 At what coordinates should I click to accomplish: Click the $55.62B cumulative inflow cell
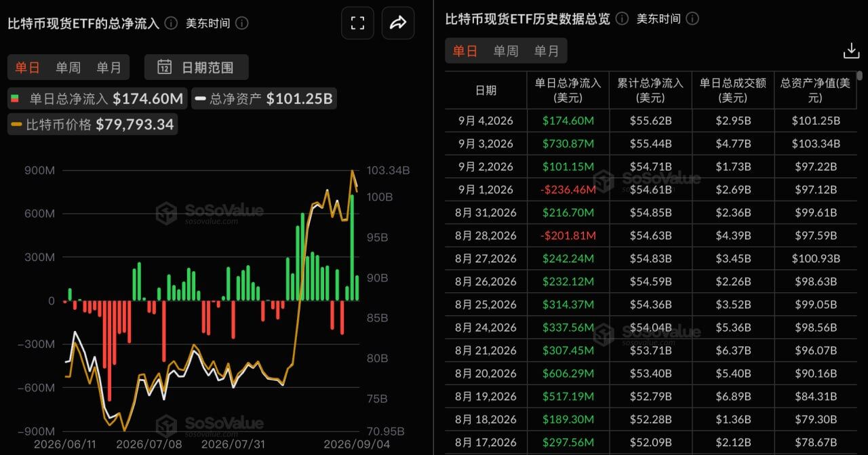click(650, 121)
